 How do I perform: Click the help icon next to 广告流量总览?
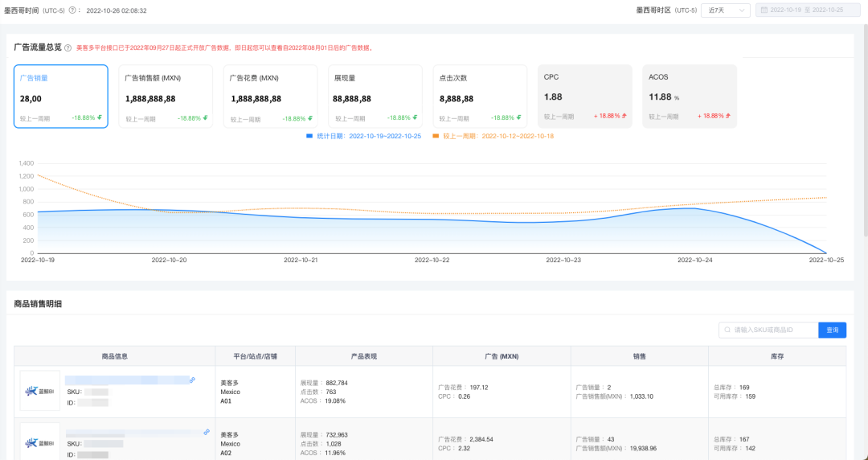click(x=68, y=48)
